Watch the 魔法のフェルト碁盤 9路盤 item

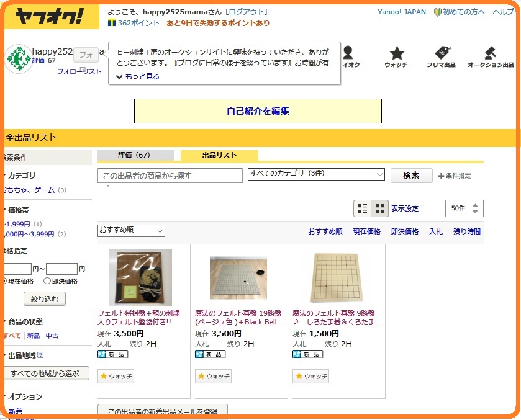click(310, 376)
